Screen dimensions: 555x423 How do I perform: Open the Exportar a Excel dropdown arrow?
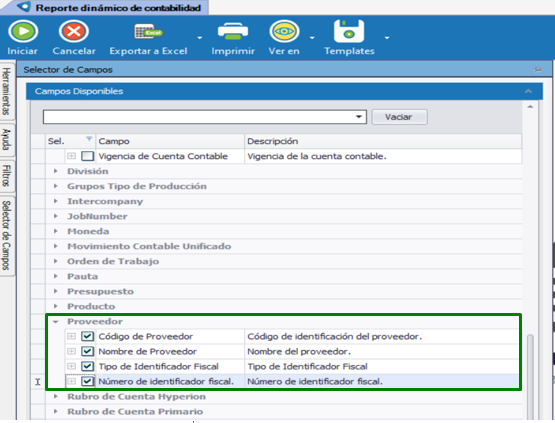(200, 38)
